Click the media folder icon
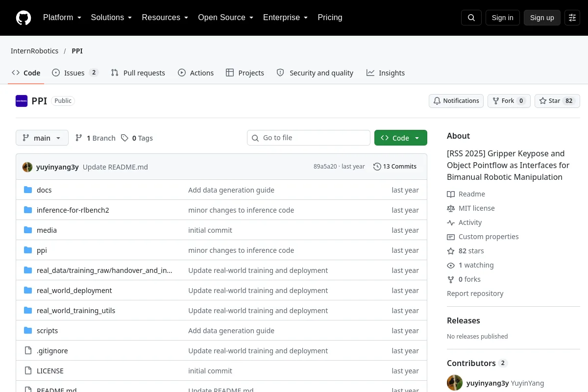 click(28, 230)
